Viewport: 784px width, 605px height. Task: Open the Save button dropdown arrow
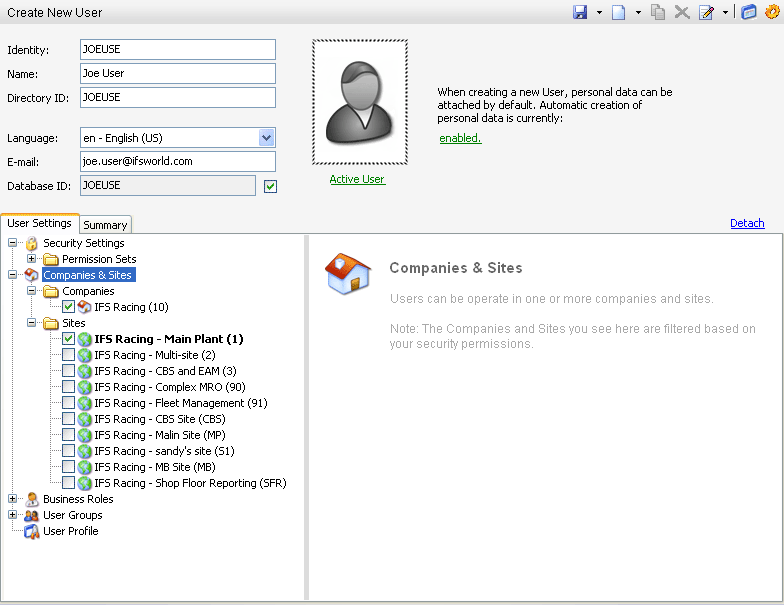pos(598,12)
